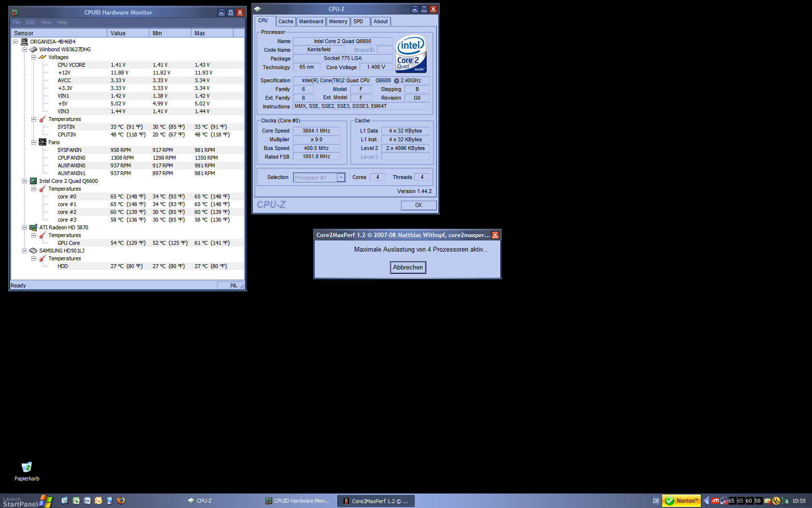
Task: Open the File menu in Hardware Monitor
Action: point(16,22)
